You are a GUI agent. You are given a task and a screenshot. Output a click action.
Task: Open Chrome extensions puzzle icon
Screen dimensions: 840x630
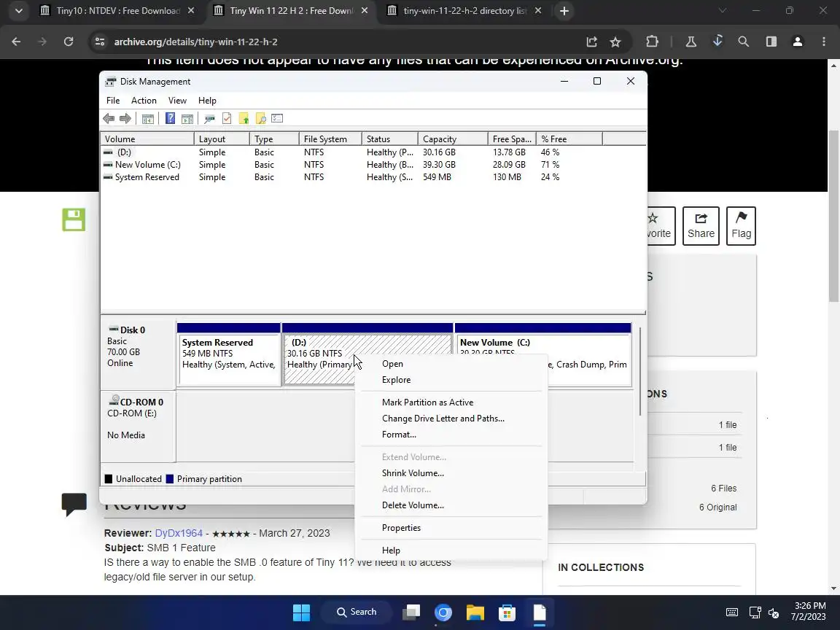click(x=652, y=42)
